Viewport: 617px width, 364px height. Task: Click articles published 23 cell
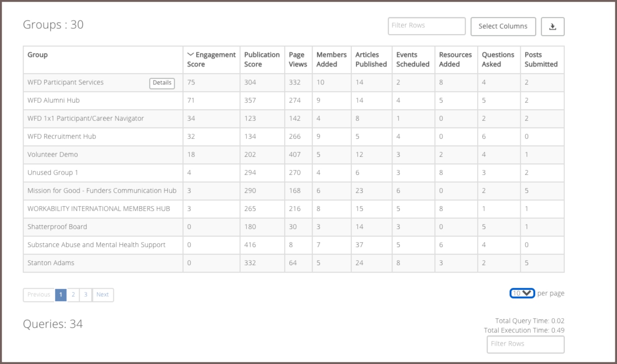pyautogui.click(x=371, y=191)
